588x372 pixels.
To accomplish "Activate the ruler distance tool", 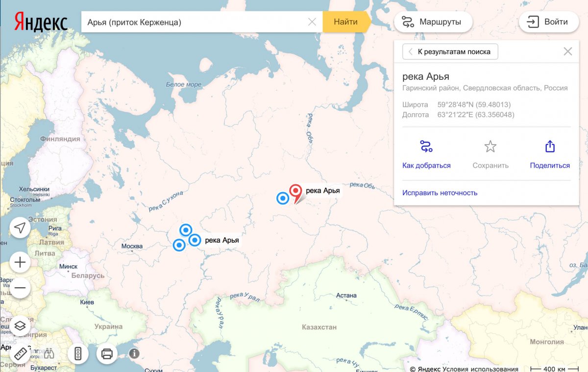I will click(20, 353).
